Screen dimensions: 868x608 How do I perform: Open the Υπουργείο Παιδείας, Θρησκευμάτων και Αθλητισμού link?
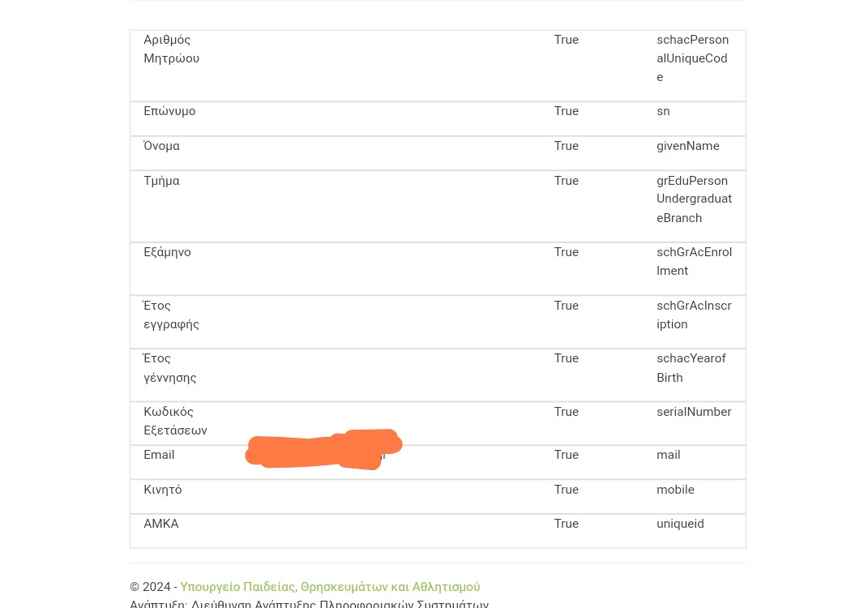(330, 586)
